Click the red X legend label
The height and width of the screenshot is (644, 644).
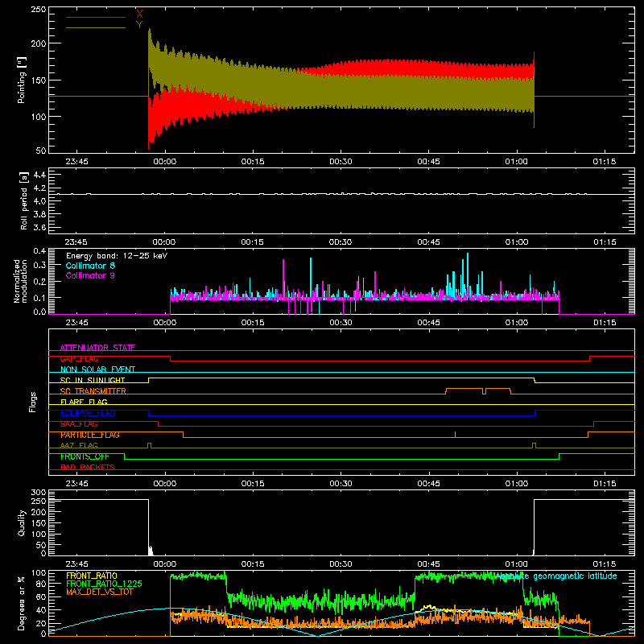(139, 14)
